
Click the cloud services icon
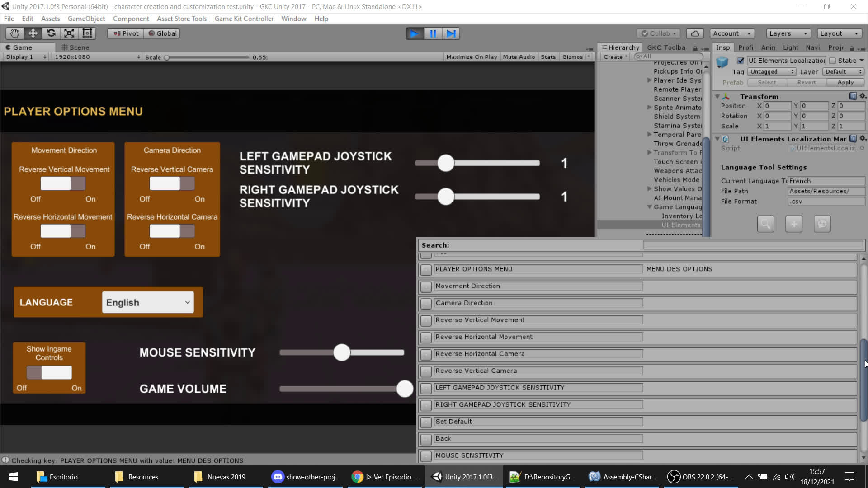695,33
